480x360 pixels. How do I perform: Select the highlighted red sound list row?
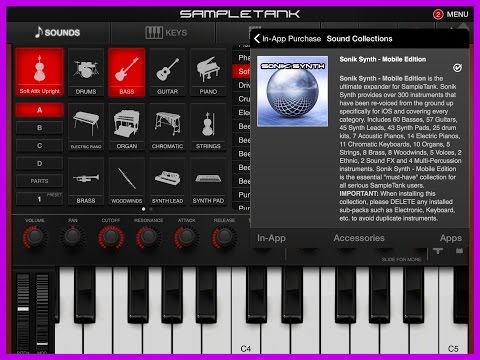click(241, 71)
